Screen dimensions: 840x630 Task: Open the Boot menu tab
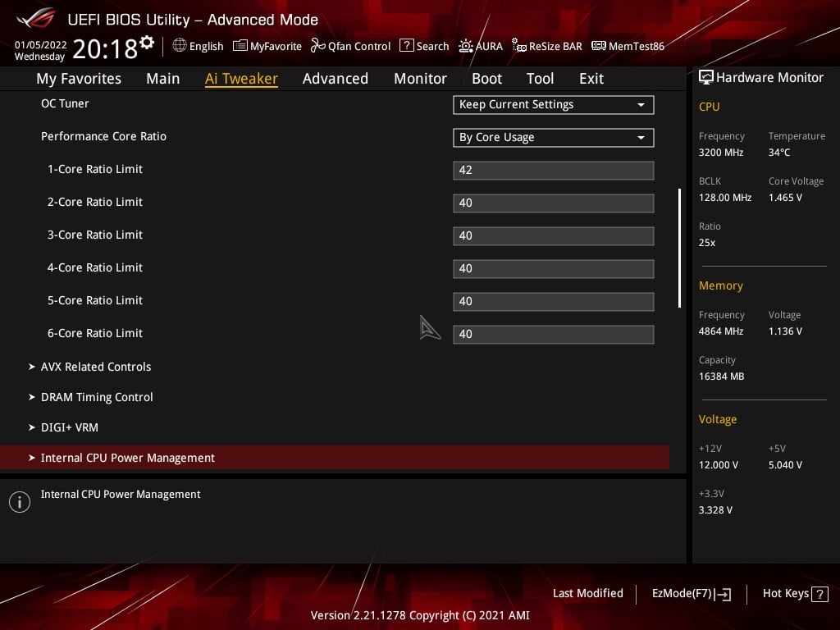click(x=486, y=78)
